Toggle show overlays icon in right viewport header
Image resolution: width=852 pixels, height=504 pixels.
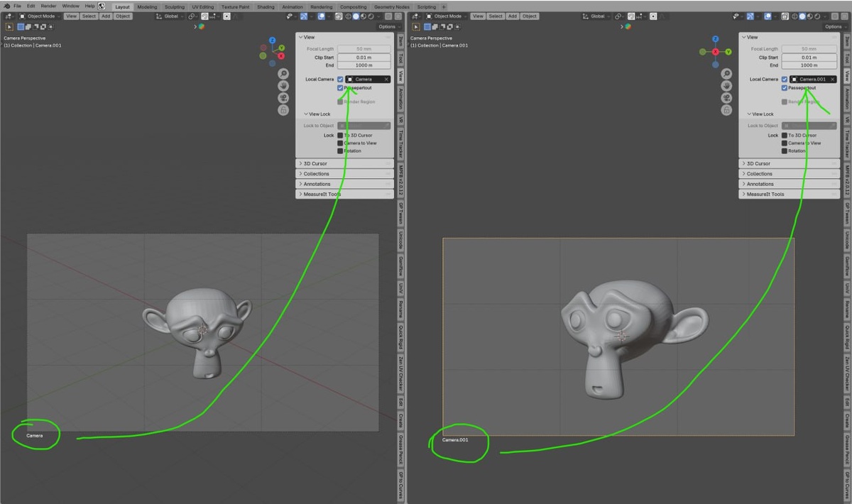click(x=768, y=16)
